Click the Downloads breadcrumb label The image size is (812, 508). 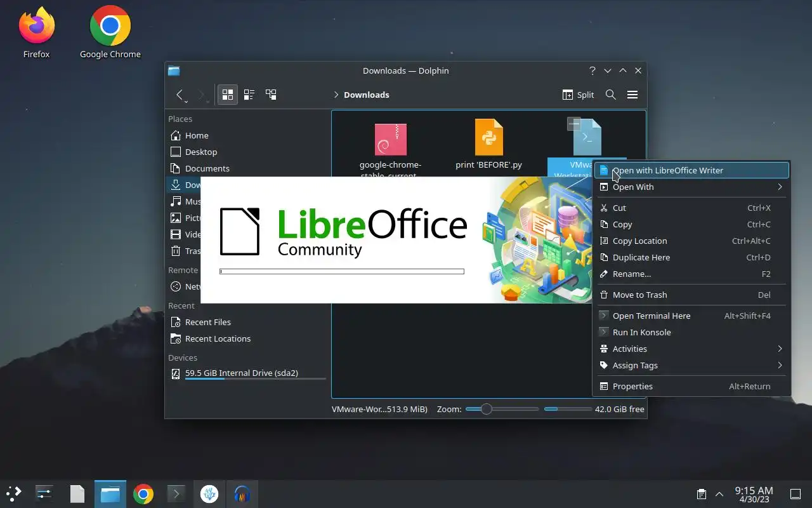[367, 95]
